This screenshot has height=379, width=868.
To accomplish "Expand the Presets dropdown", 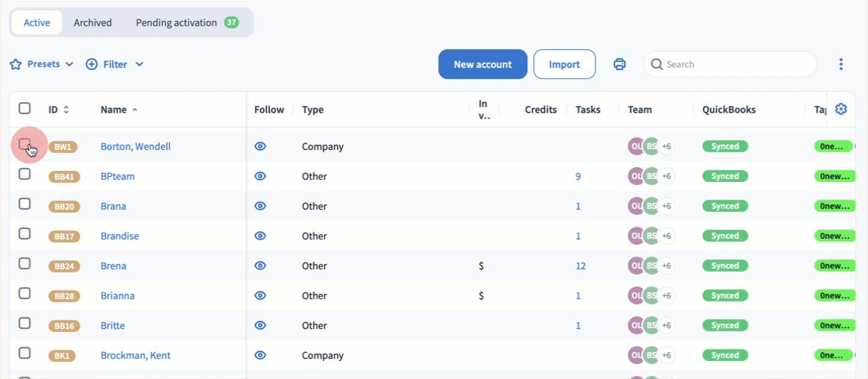I will click(42, 64).
